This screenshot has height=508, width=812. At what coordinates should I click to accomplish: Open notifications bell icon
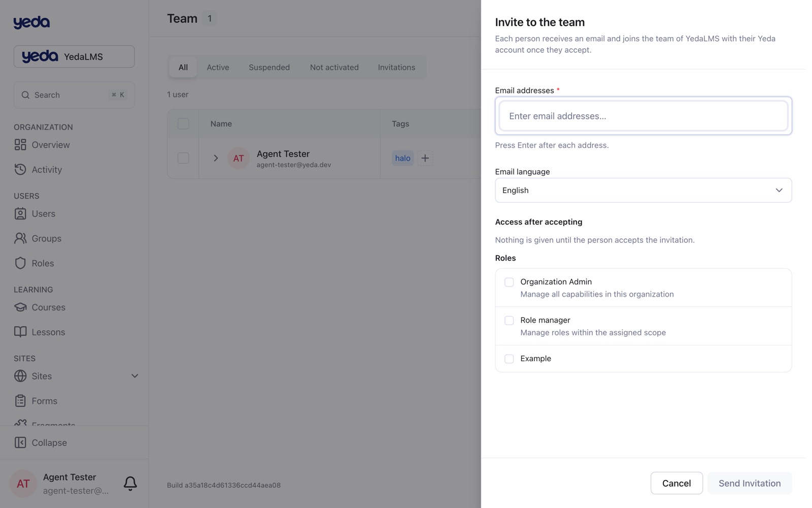(130, 483)
